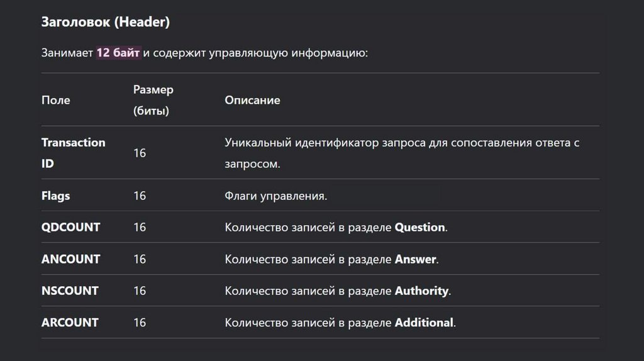Select the "Описание" column header
This screenshot has height=361, width=644.
[252, 100]
